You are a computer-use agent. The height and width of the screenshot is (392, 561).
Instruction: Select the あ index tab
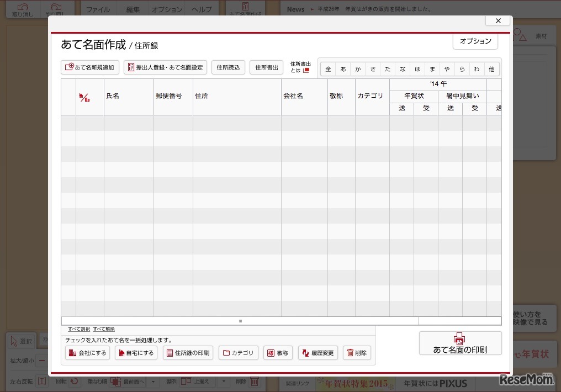tap(343, 69)
